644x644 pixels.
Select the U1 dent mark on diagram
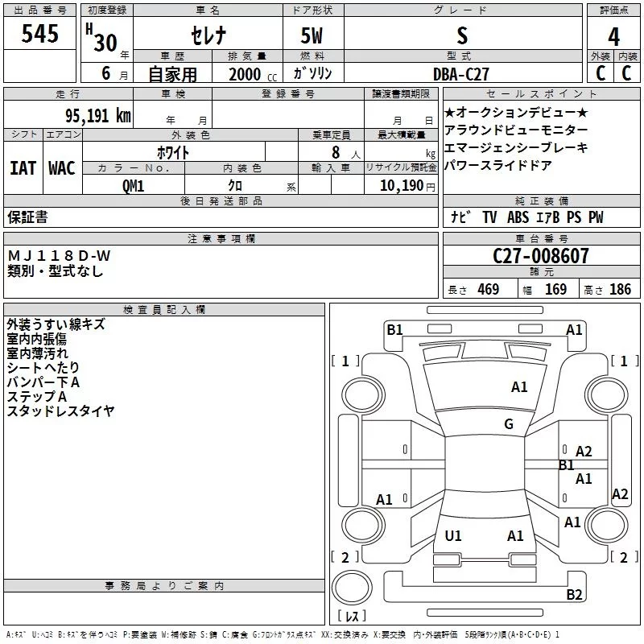click(x=453, y=536)
